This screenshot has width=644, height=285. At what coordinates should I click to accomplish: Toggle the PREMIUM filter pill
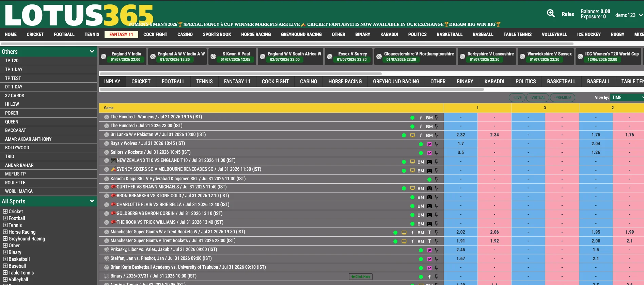(563, 98)
